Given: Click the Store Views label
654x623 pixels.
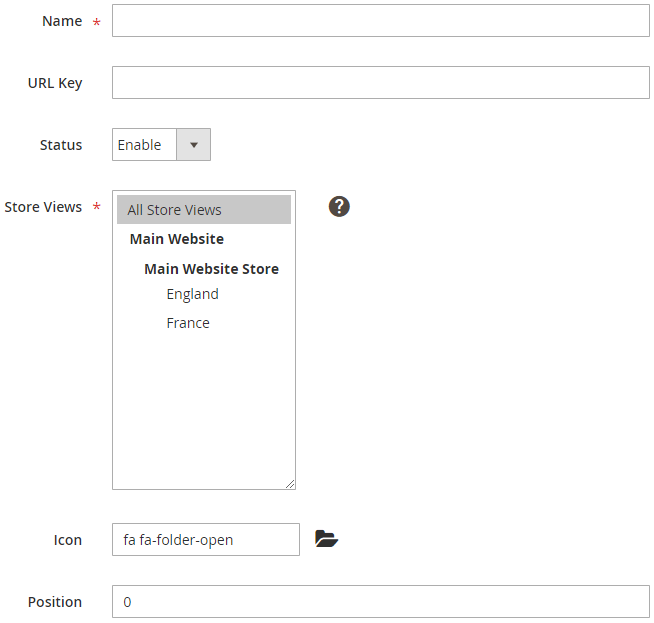Looking at the screenshot, I should tap(43, 207).
